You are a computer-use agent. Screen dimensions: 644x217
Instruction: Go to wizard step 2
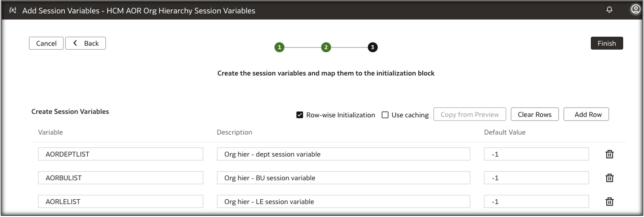tap(326, 47)
